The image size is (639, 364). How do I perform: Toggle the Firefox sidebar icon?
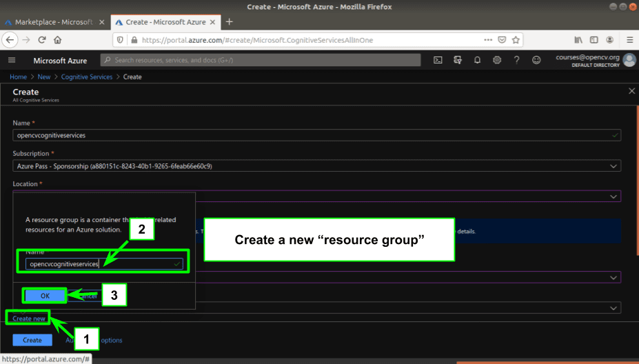(x=594, y=40)
